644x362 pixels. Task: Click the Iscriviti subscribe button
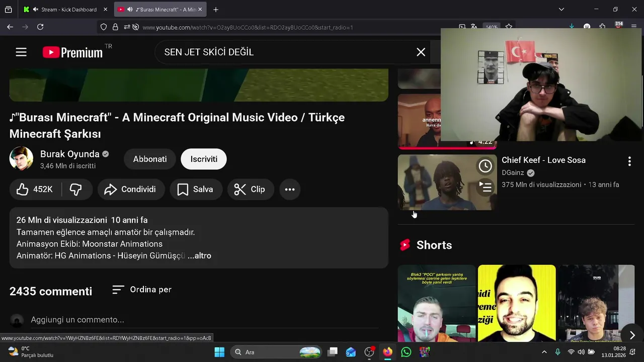(204, 159)
